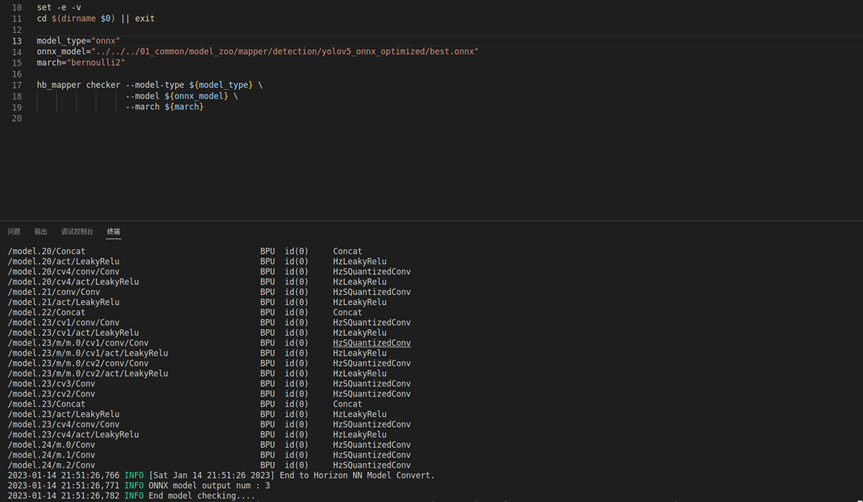Click the /model.20/Concat terminal row

click(47, 251)
